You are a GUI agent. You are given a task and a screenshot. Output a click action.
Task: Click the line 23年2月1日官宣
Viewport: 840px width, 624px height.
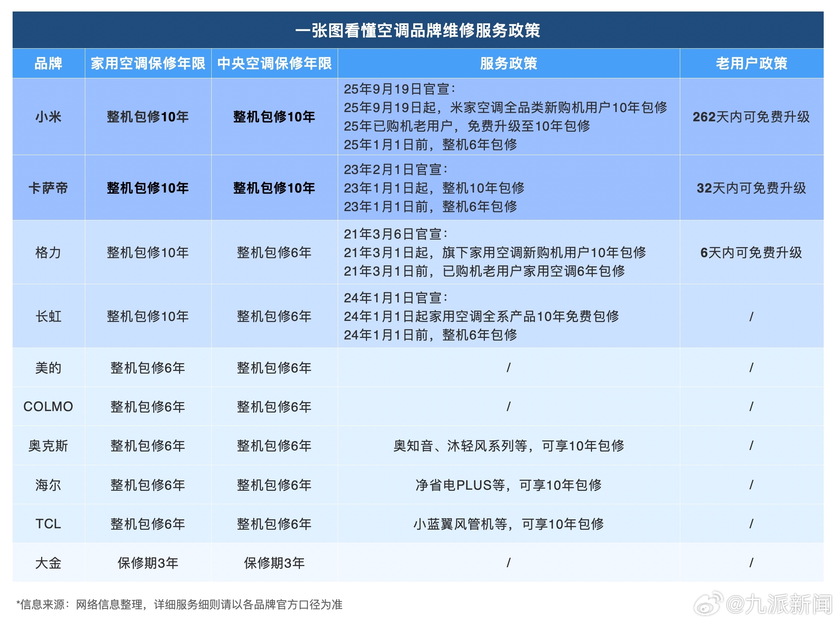[x=396, y=170]
